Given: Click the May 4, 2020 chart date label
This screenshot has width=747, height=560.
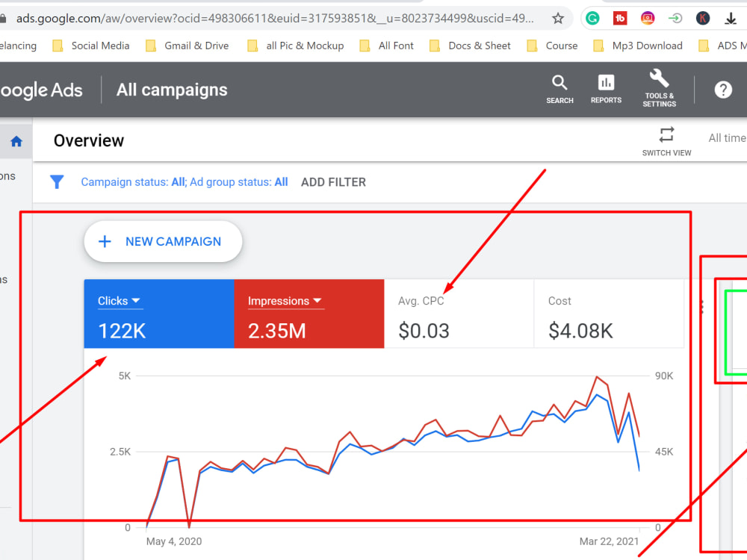Looking at the screenshot, I should click(x=174, y=541).
